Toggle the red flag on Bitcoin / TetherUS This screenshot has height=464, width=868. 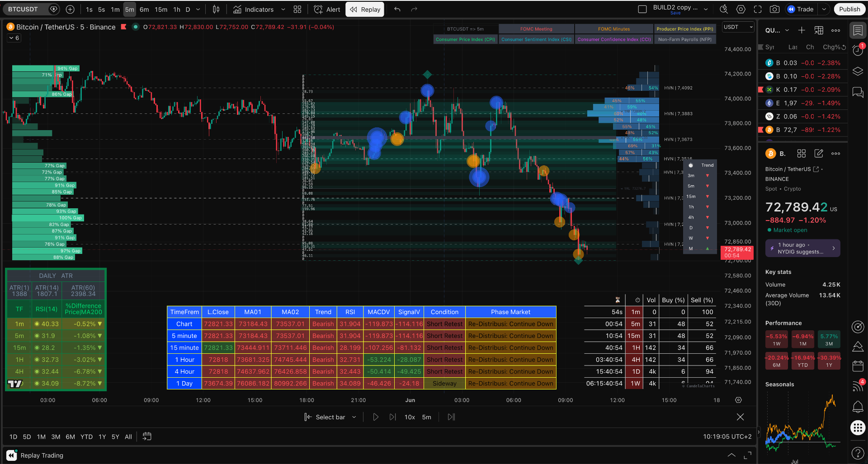point(123,27)
